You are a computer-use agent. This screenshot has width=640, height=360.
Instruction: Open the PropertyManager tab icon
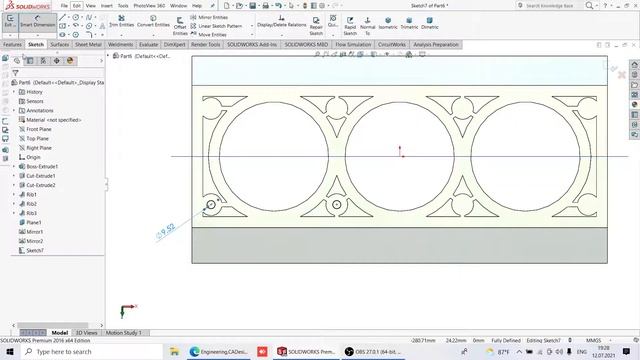coord(30,61)
